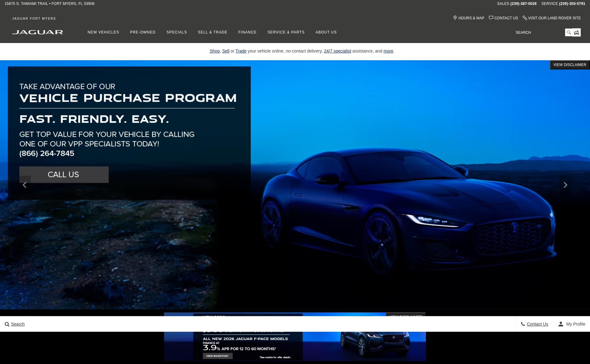Click the person icon for My Profile
The height and width of the screenshot is (364, 590).
pos(561,324)
